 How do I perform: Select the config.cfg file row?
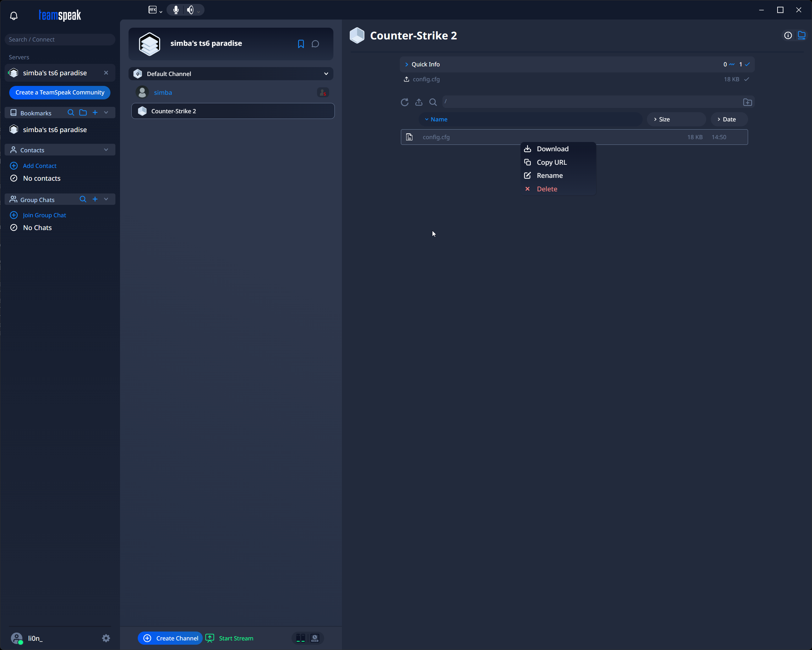574,137
